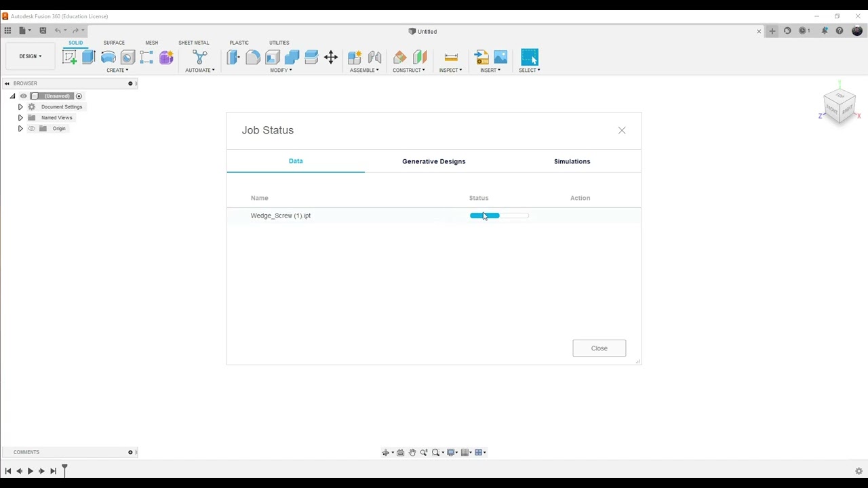Screen dimensions: 868x488
Task: Select the Measure tool icon
Action: [451, 57]
